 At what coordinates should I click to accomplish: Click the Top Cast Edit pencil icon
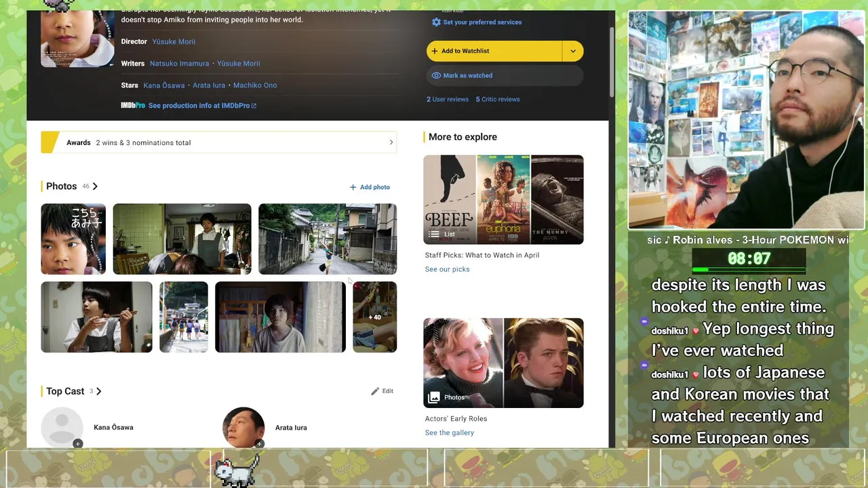coord(375,391)
